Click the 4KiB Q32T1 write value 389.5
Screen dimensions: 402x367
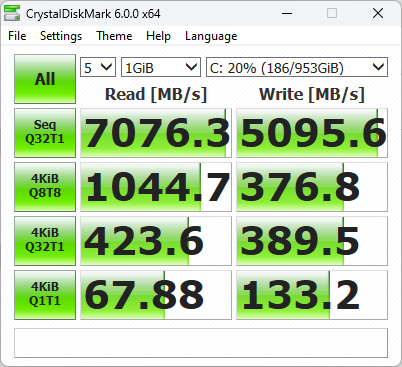tap(312, 241)
